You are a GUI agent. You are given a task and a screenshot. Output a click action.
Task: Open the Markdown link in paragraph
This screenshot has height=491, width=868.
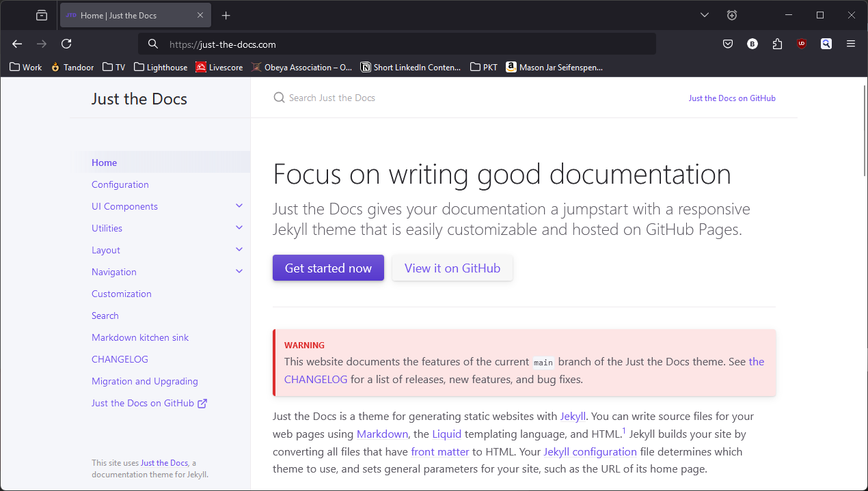tap(383, 434)
